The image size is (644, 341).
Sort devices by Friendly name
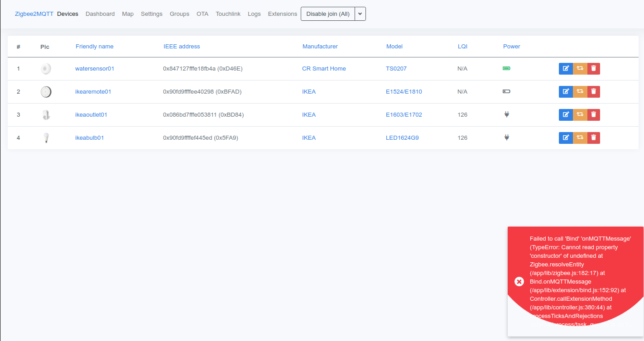(x=94, y=46)
